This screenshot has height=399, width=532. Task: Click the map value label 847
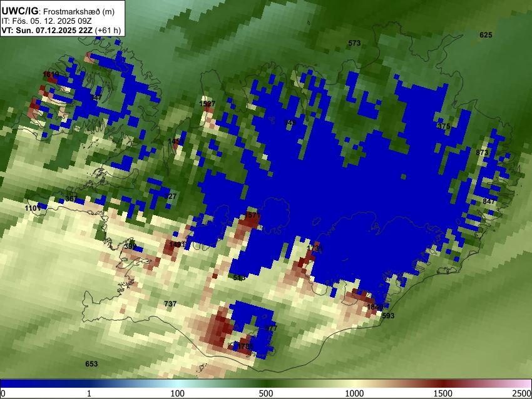tap(489, 201)
